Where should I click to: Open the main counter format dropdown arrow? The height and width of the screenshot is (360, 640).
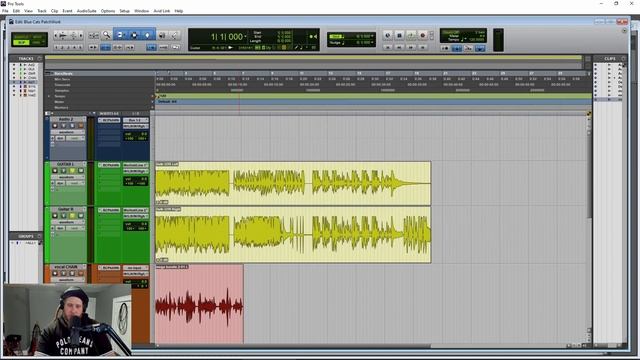tap(245, 37)
